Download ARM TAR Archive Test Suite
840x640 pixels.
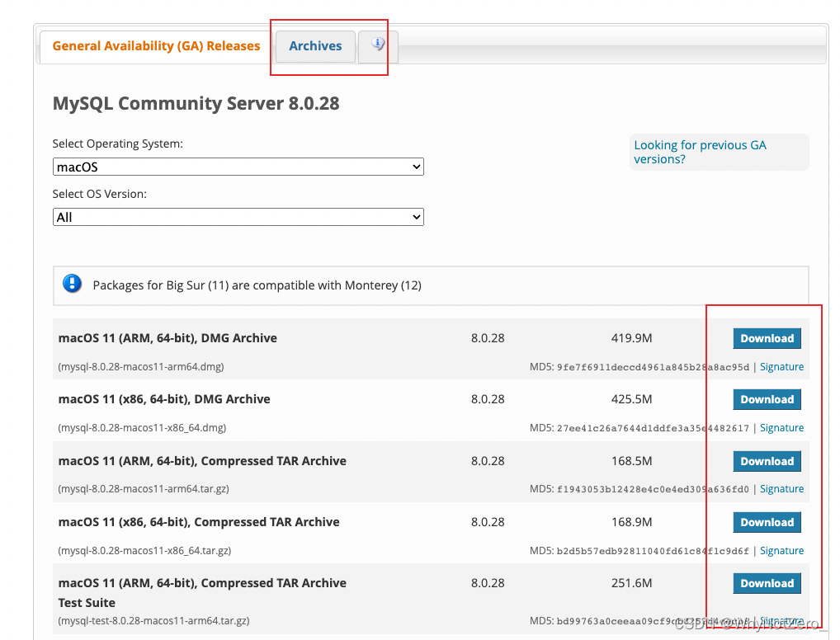tap(767, 583)
